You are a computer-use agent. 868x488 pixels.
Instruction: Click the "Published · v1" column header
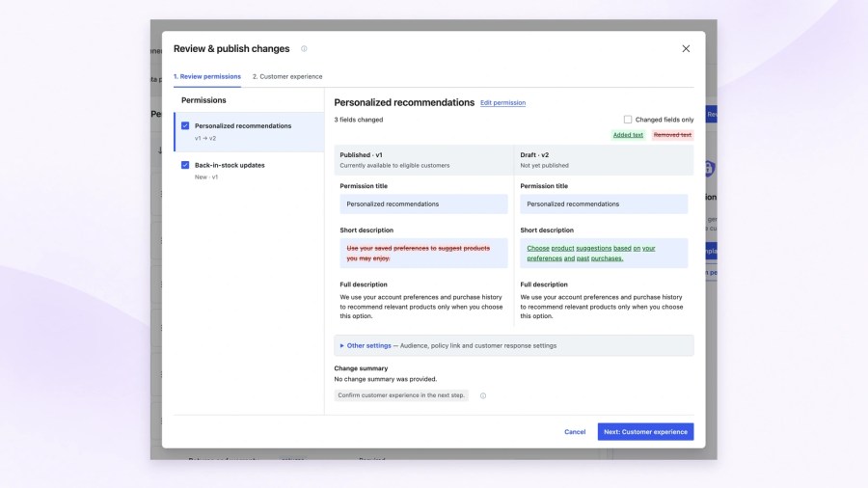tap(361, 155)
